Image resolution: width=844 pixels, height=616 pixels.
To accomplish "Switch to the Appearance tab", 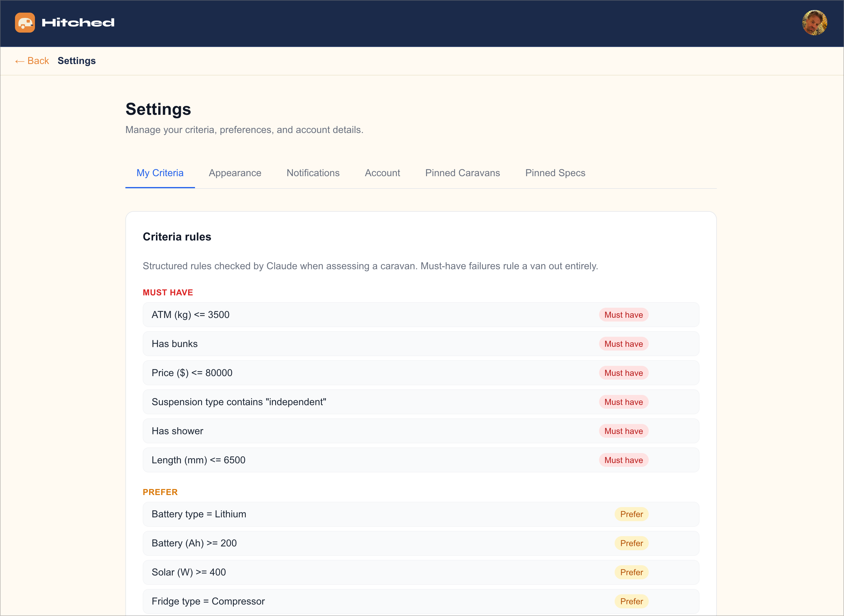I will [x=235, y=173].
